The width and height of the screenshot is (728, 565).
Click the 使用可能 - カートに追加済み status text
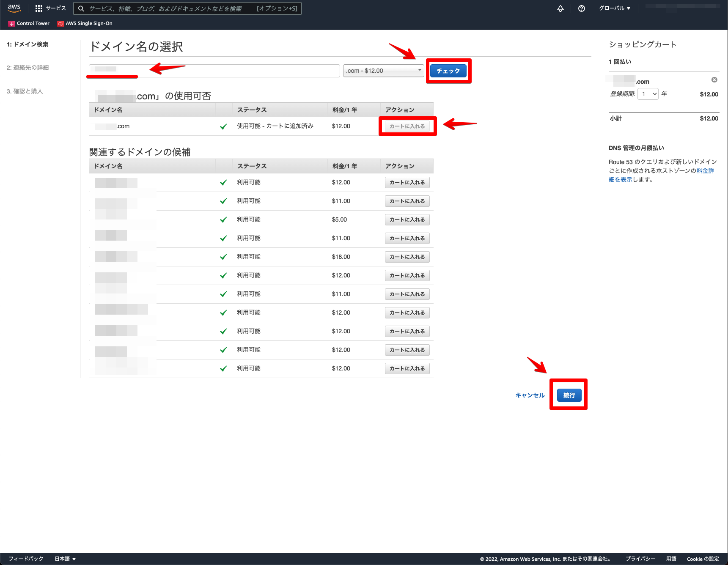[275, 126]
